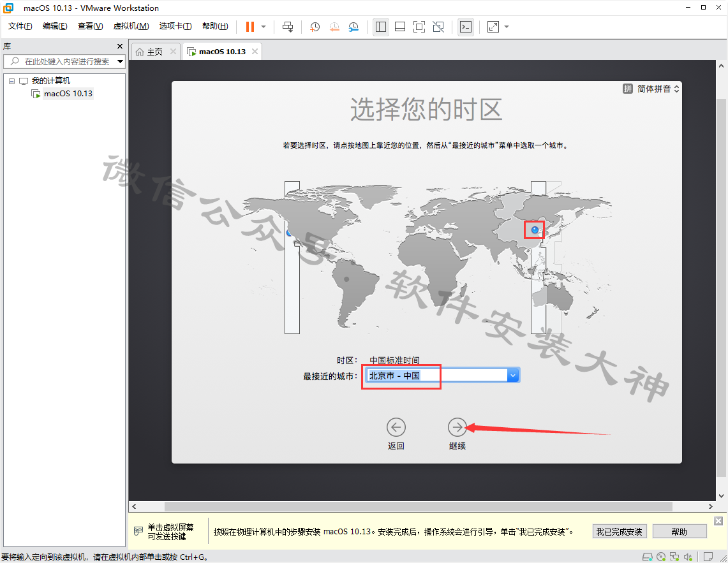Open the snapshot manager

(353, 27)
